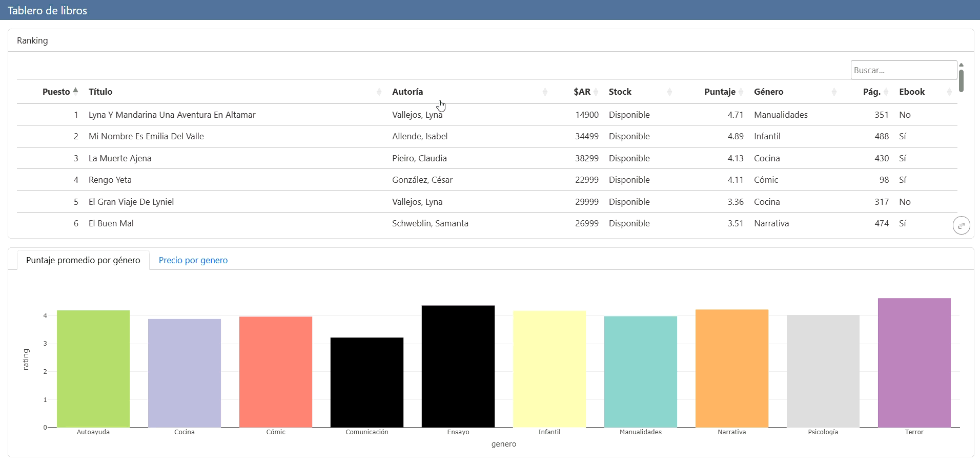Click the Pág. column sort icon
Image resolution: width=980 pixels, height=466 pixels.
[886, 92]
